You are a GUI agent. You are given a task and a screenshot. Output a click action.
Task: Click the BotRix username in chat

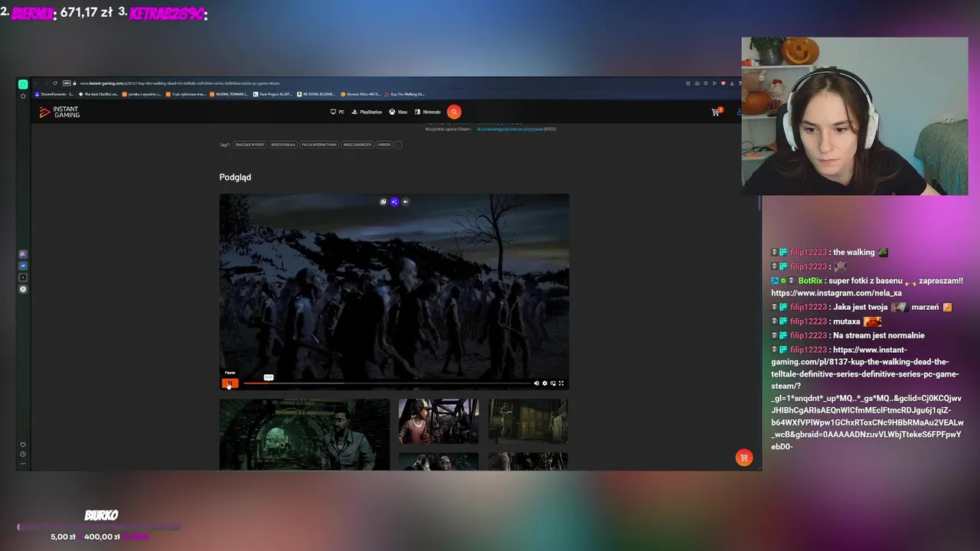(x=809, y=281)
